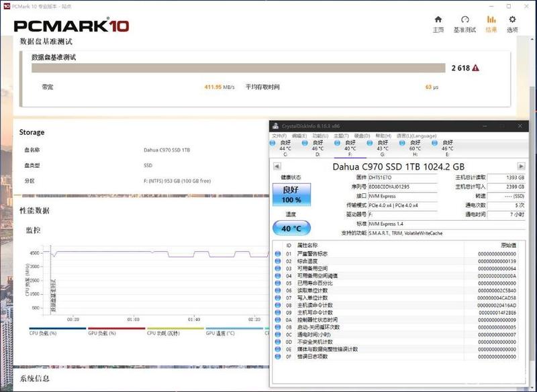This screenshot has width=537, height=392.
Task: Open the 功能(U) menu in CrystalDiskInfo
Action: click(x=320, y=136)
